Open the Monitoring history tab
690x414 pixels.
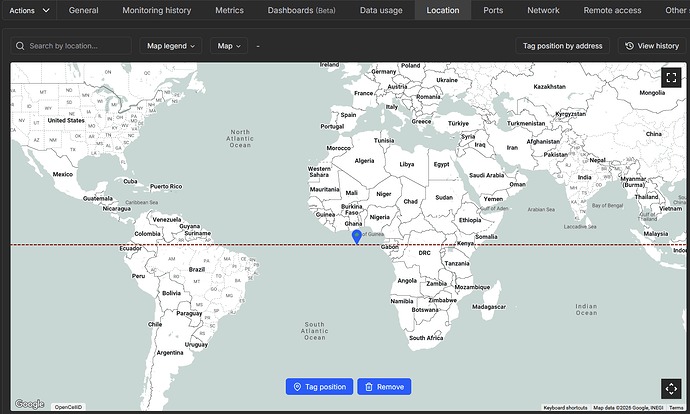tap(156, 10)
